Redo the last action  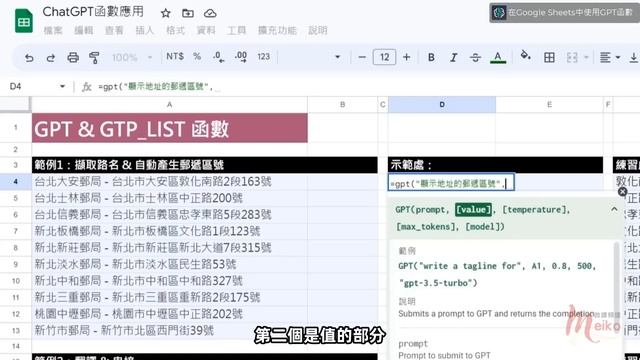[51, 58]
